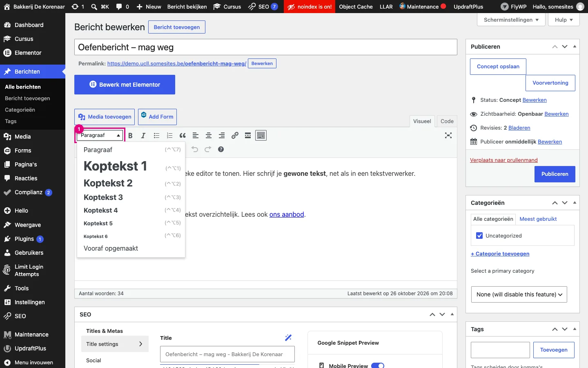Screen dimensions: 588x368
Task: Select Koptekst 1 heading format
Action: tap(131, 166)
